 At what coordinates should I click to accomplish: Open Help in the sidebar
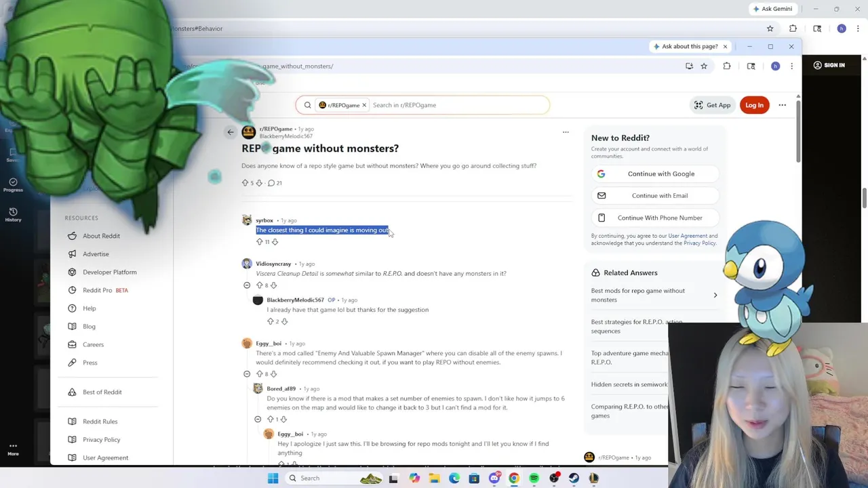(89, 308)
